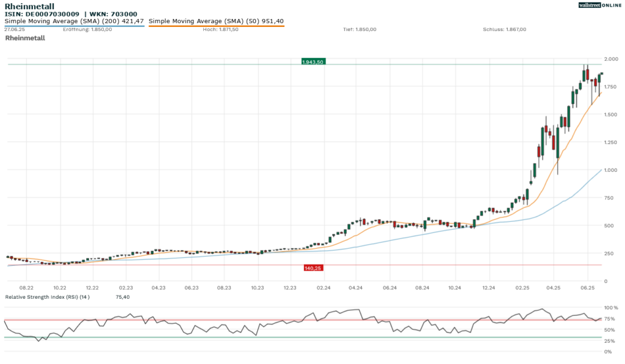Click the orange line under SMA (50) legend
The image size is (625, 364).
point(216,26)
